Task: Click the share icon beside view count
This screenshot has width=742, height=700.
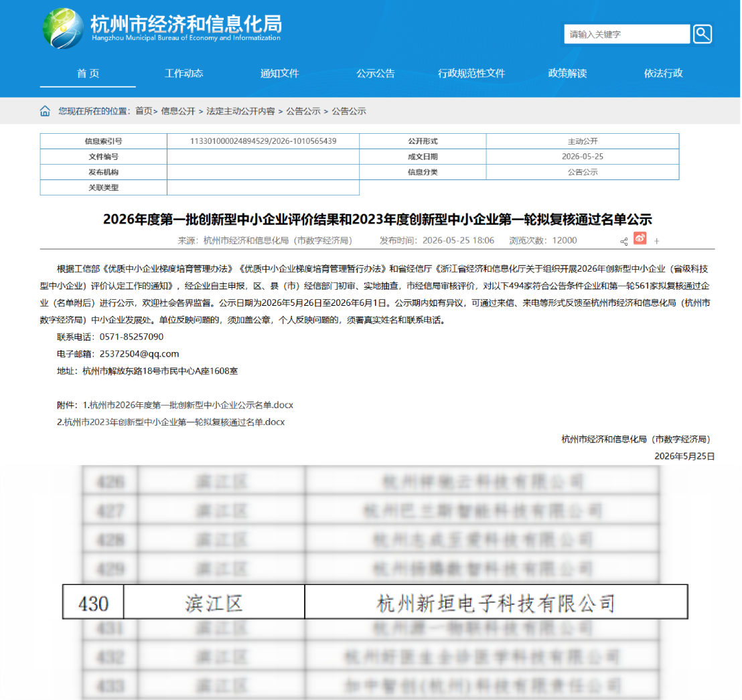Action: point(623,241)
